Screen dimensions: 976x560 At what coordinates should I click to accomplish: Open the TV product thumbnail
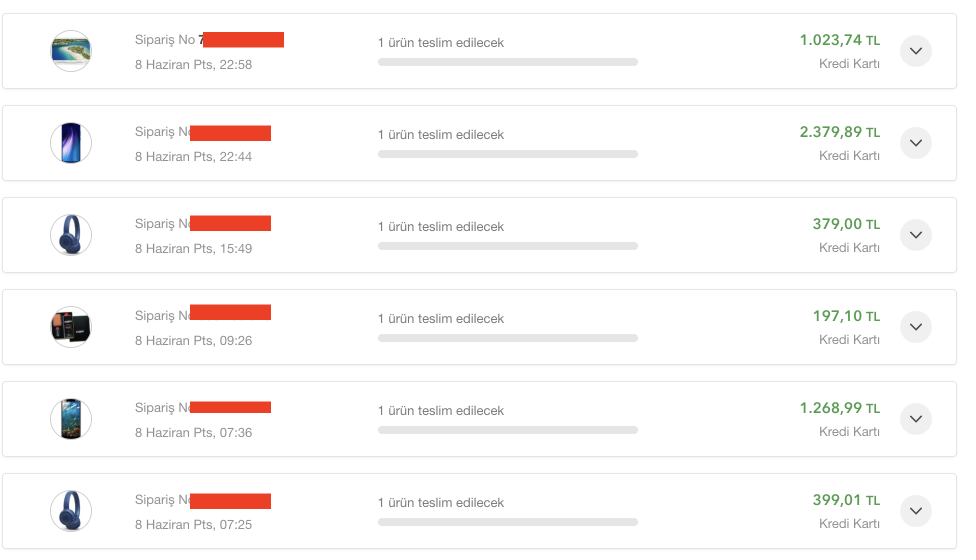[71, 51]
